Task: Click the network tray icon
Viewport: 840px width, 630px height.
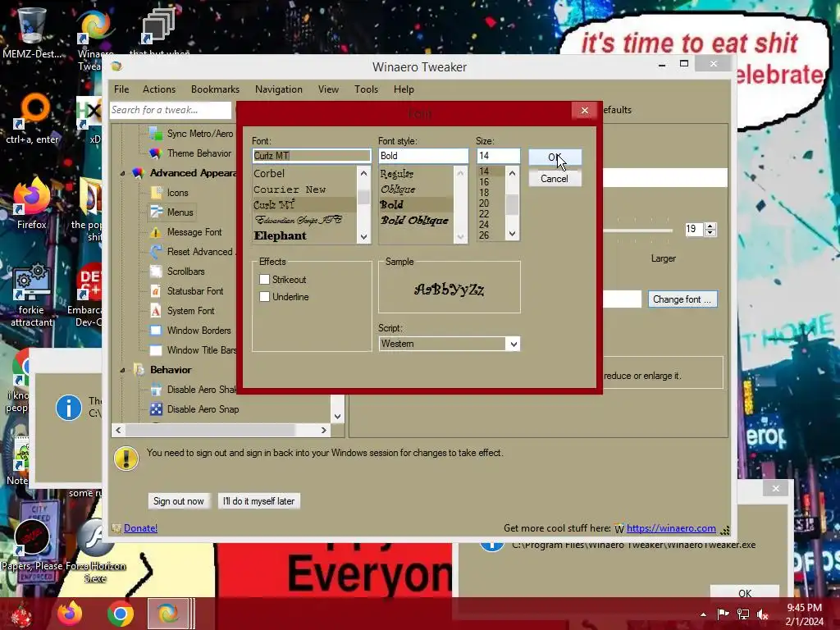Action: pyautogui.click(x=743, y=614)
